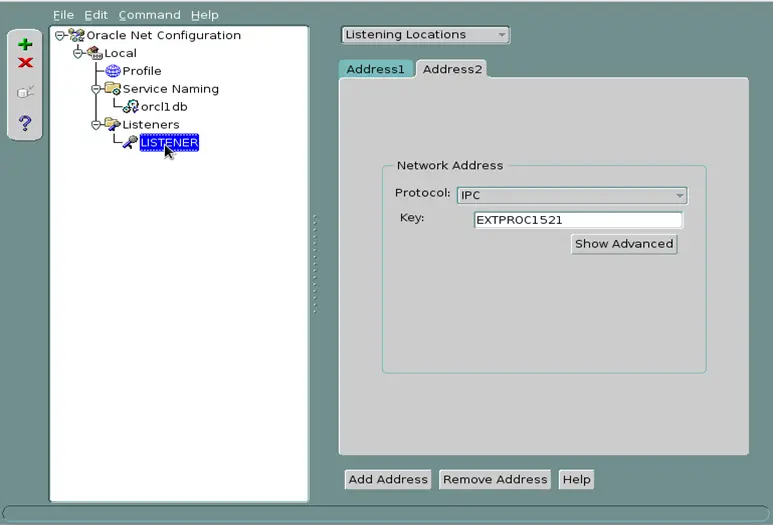Open the Help menu
This screenshot has width=773, height=525.
(205, 15)
